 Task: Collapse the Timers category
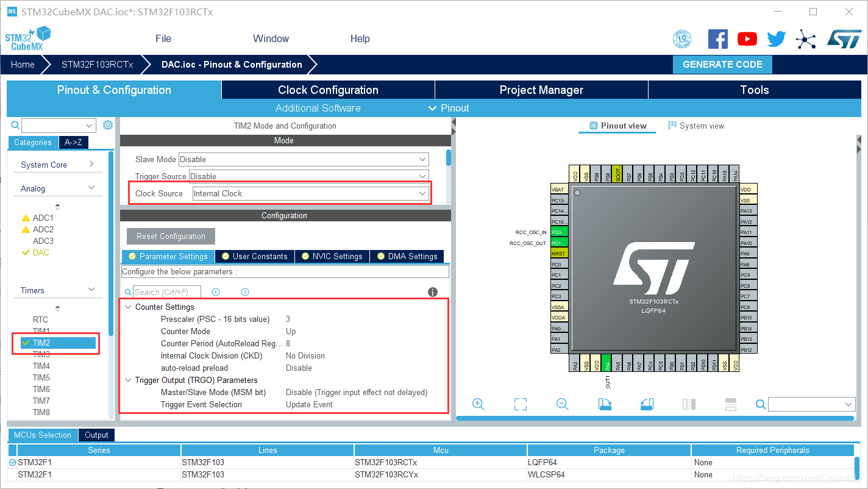coord(91,290)
